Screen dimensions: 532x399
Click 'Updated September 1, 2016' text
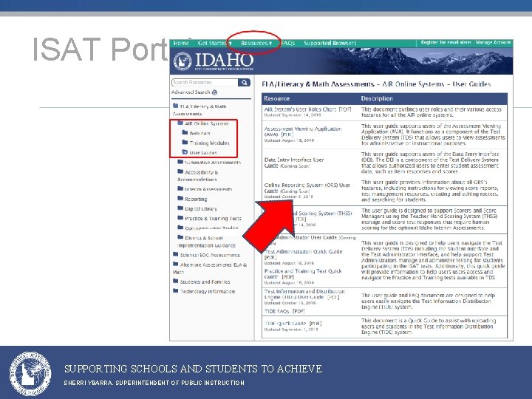click(291, 330)
